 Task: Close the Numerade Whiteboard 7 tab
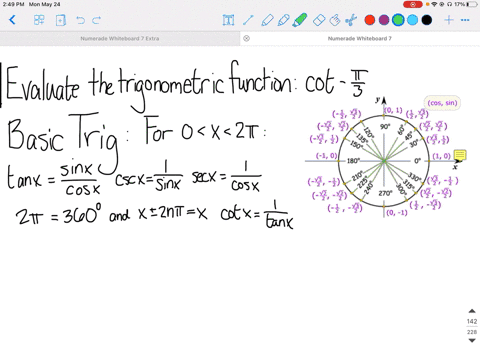click(246, 38)
